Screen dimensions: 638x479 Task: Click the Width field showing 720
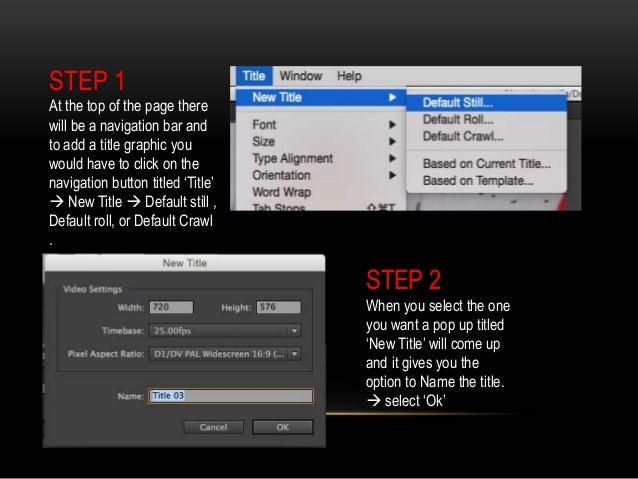click(171, 307)
